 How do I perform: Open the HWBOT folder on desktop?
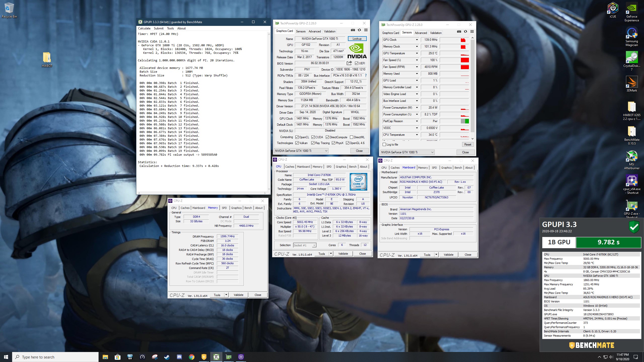click(x=47, y=60)
